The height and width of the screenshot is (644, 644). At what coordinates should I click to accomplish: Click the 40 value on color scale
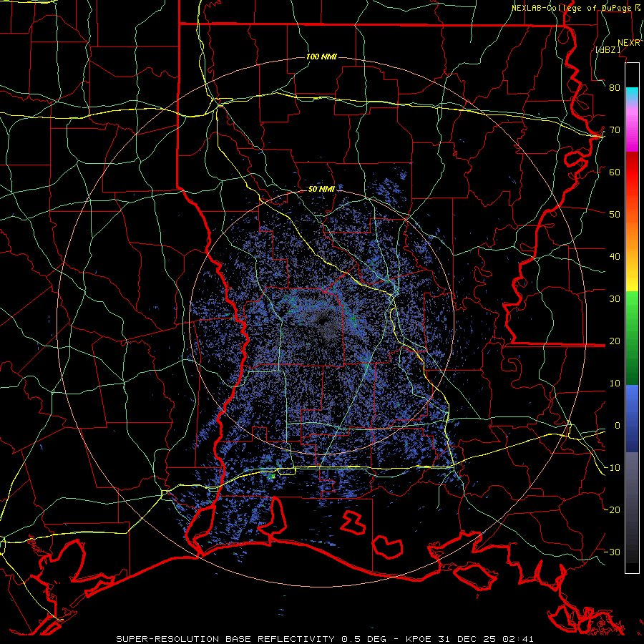coord(615,257)
